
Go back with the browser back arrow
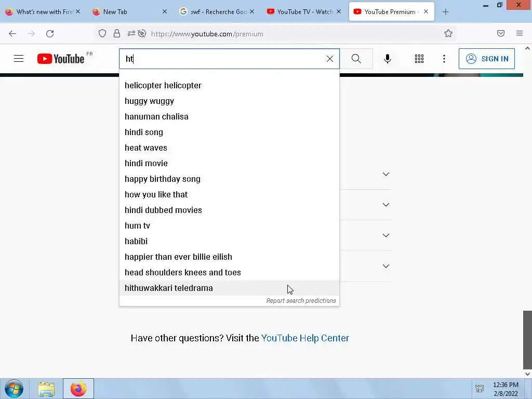(12, 34)
